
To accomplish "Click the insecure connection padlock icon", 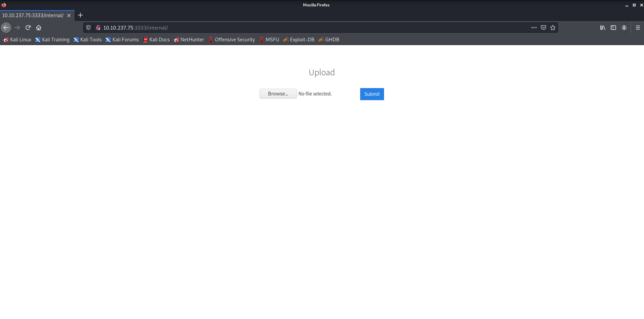I will pos(98,28).
